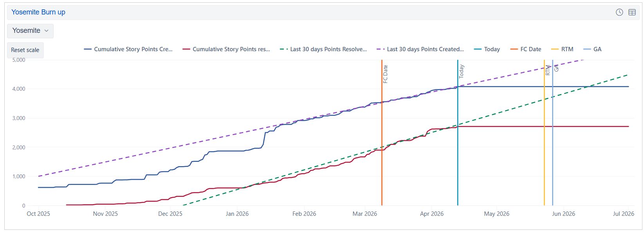Click the Jan 2026 x-axis label
The height and width of the screenshot is (233, 644).
[x=237, y=214]
